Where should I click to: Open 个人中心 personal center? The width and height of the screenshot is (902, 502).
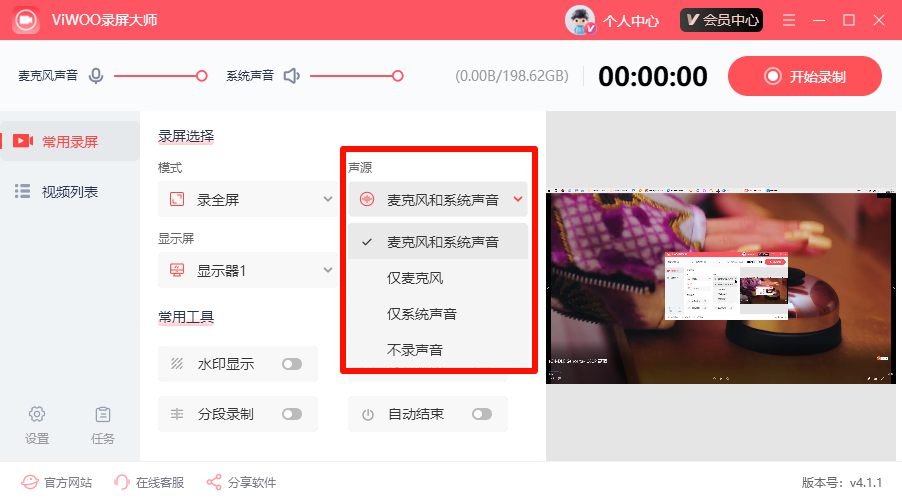pyautogui.click(x=630, y=21)
